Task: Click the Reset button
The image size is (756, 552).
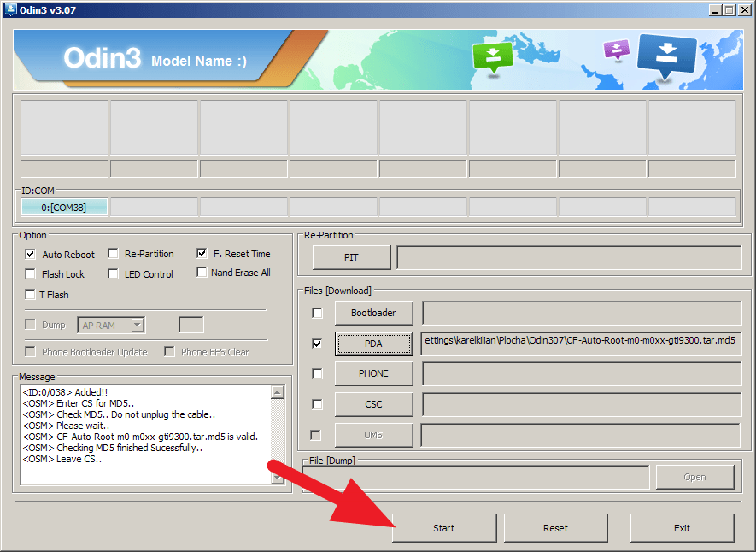Action: click(556, 528)
